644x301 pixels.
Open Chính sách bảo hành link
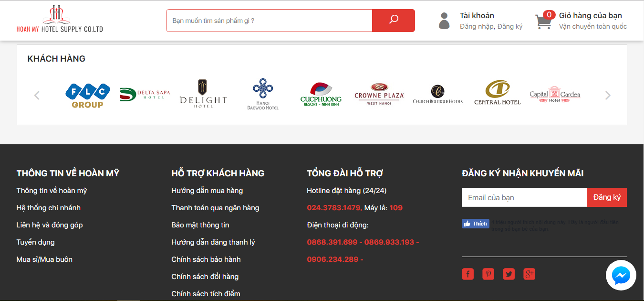[x=206, y=259]
